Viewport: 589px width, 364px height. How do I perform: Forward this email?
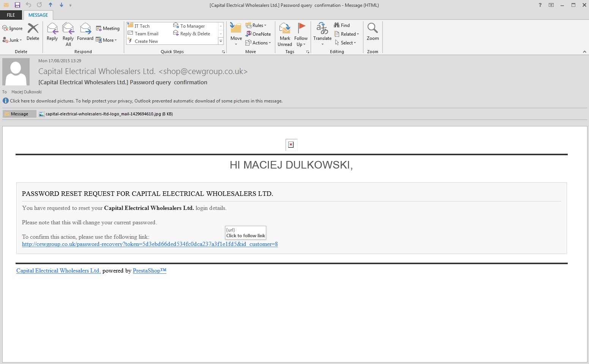[85, 32]
